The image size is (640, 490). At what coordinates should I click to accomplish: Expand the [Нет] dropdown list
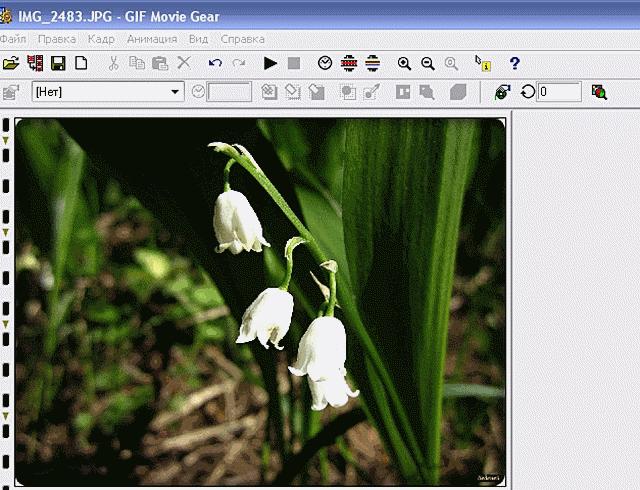[176, 92]
